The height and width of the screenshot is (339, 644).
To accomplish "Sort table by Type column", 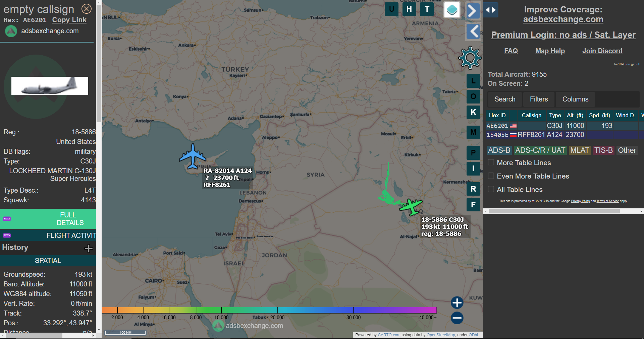I will coord(555,115).
